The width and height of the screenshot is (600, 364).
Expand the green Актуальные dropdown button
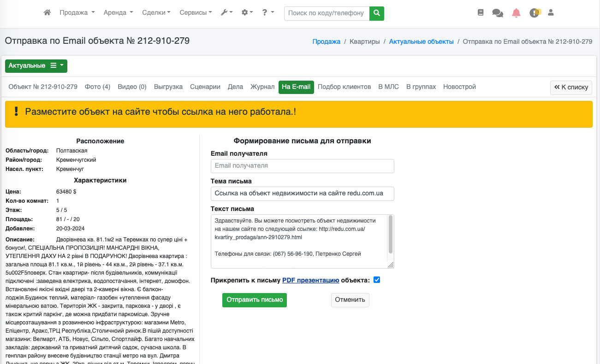(36, 66)
